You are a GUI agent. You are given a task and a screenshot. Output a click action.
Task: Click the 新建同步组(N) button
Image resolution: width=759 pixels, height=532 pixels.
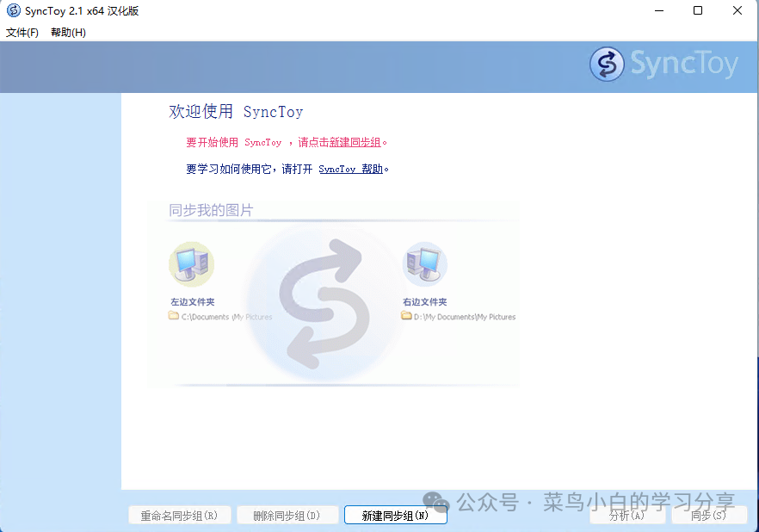pyautogui.click(x=396, y=515)
